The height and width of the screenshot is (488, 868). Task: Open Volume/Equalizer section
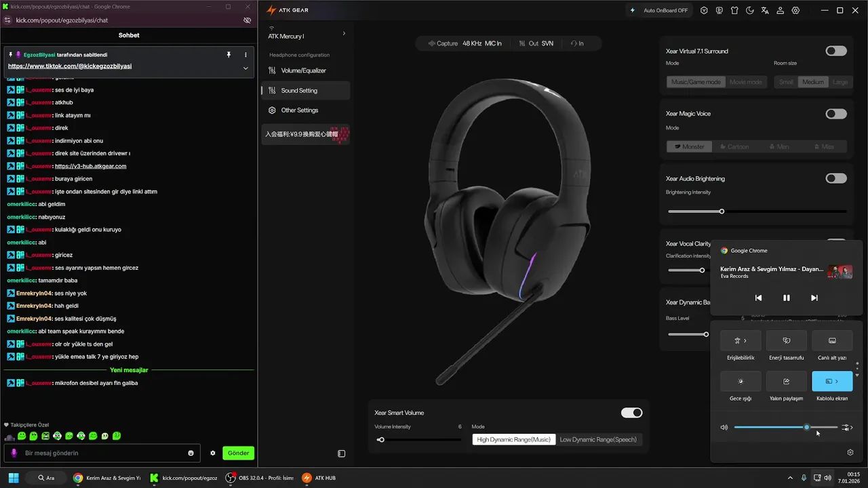click(305, 70)
